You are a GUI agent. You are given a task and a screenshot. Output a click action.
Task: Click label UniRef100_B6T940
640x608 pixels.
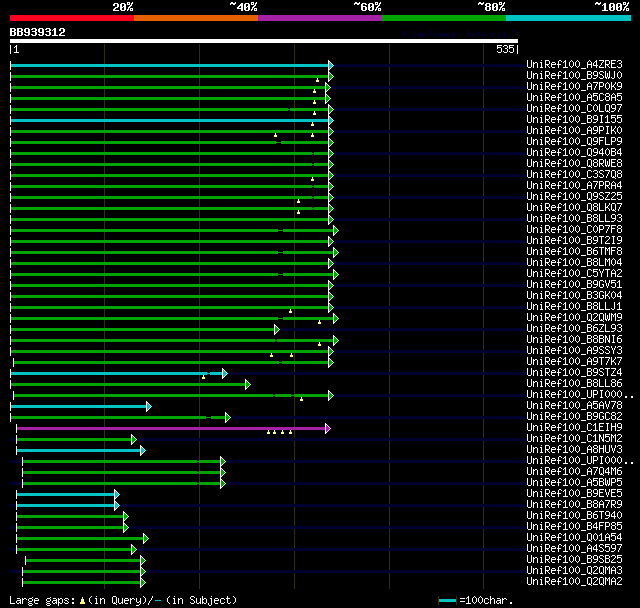coord(574,516)
